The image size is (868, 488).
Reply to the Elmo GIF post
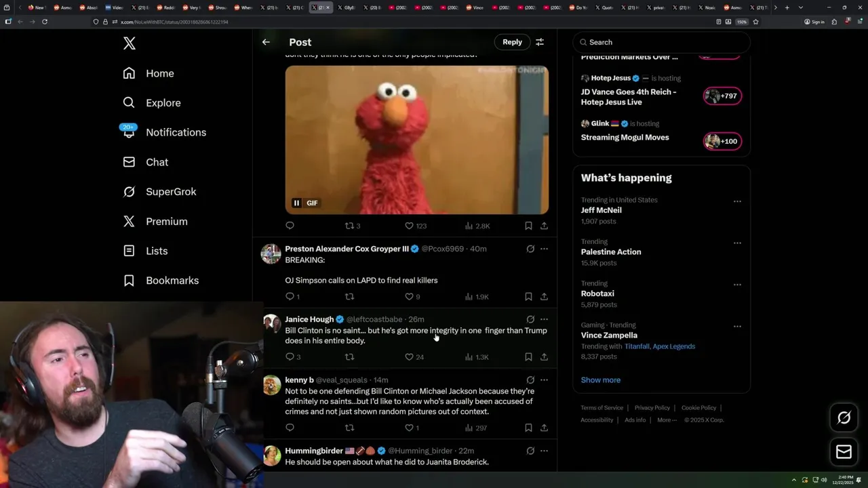(x=290, y=226)
